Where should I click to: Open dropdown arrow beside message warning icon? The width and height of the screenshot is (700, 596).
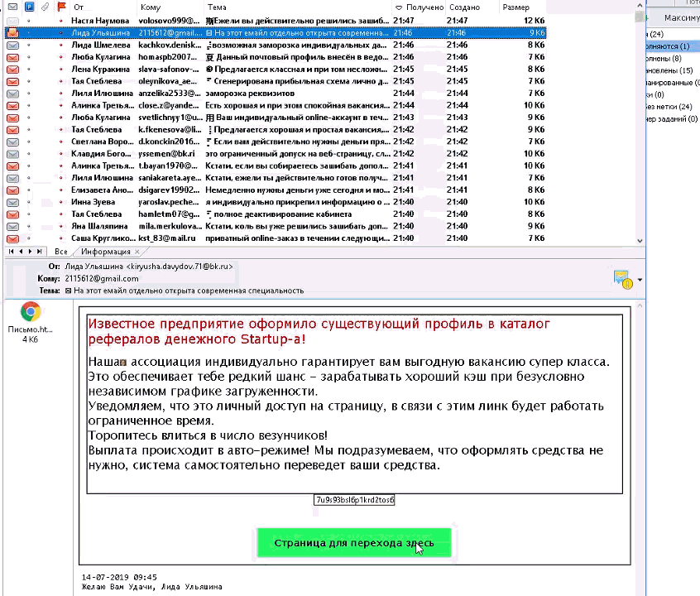point(640,280)
